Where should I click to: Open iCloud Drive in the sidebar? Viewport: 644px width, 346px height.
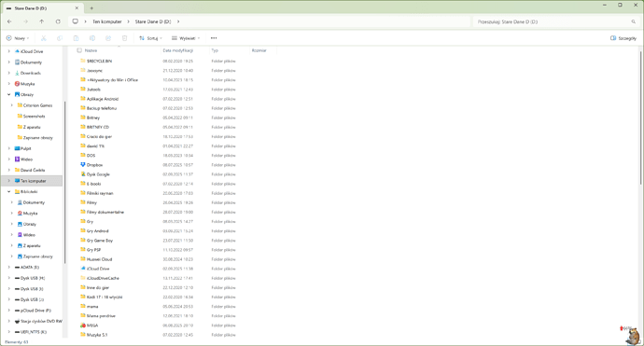[32, 51]
